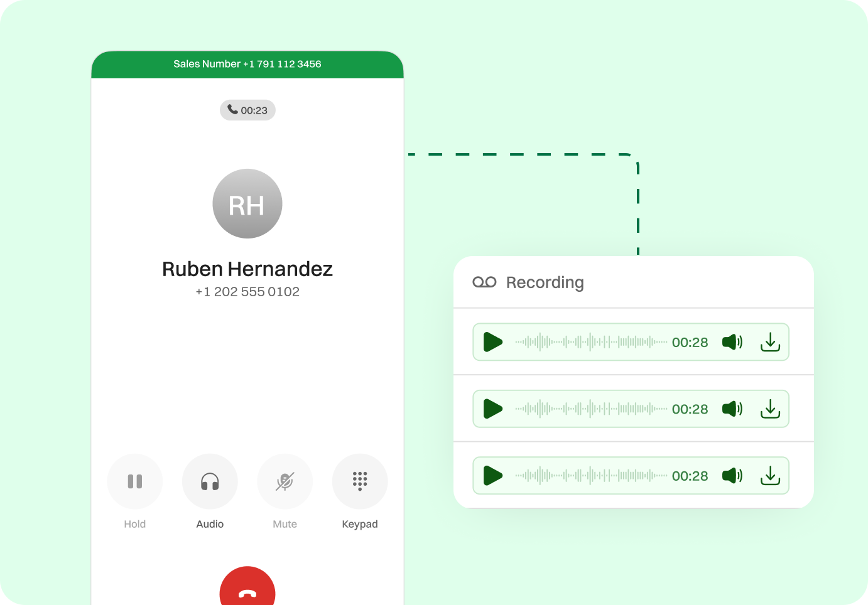Play the third recording
This screenshot has width=868, height=605.
click(x=493, y=476)
